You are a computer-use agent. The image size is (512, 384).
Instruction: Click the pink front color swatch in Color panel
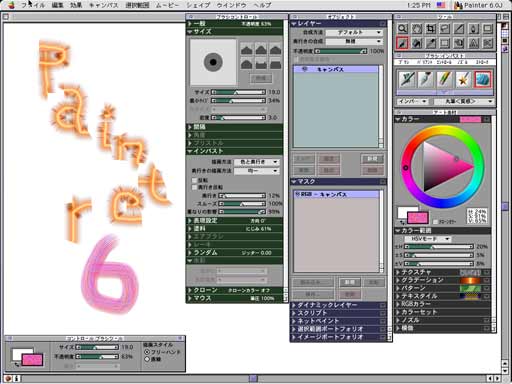[x=418, y=218]
